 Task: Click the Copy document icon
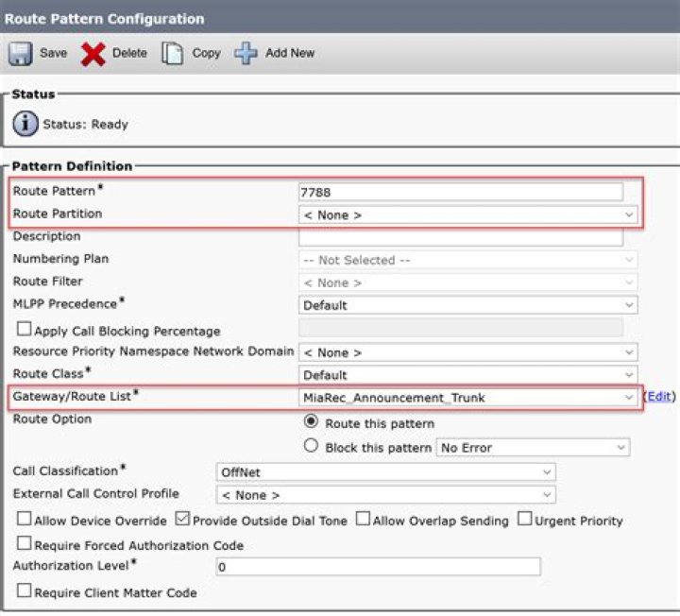[172, 54]
